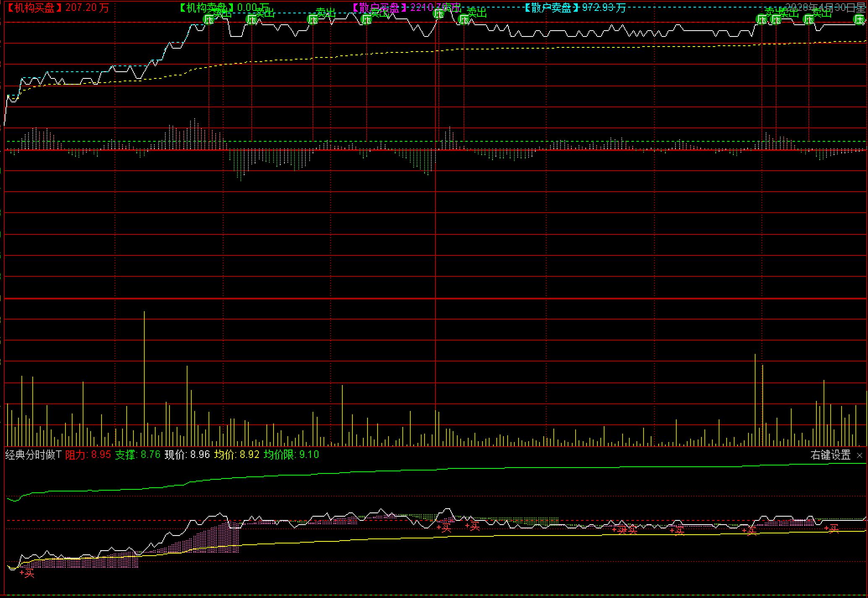Click the second green 庄 marker from left

click(251, 19)
